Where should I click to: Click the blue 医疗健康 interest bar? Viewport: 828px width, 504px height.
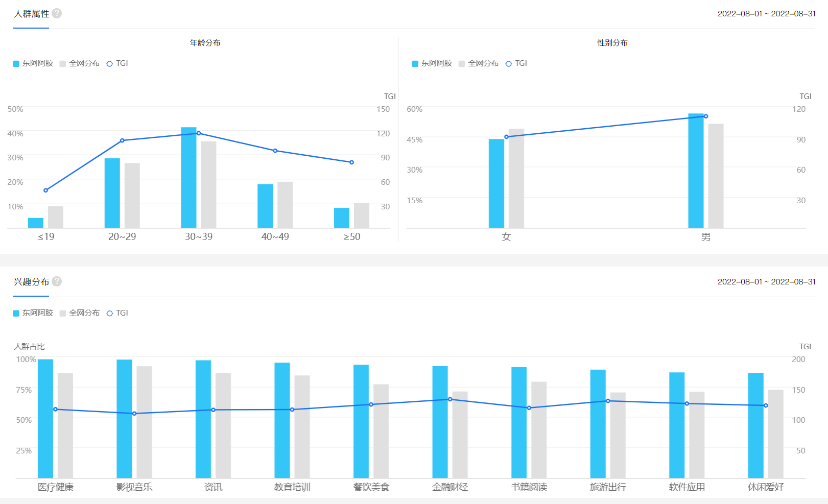point(45,419)
